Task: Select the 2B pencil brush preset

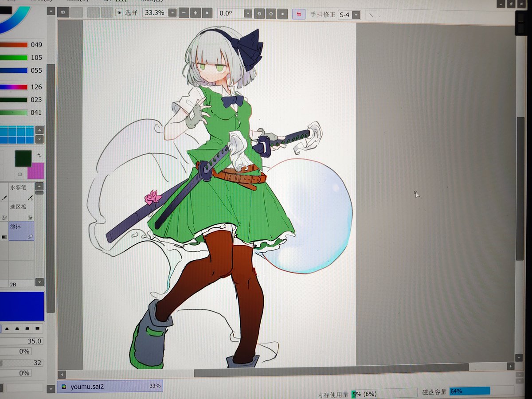Action: click(21, 284)
